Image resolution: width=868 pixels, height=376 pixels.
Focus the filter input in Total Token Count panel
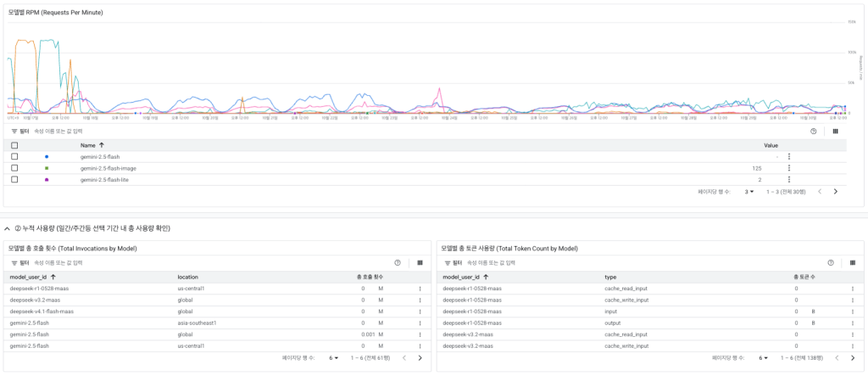(489, 263)
